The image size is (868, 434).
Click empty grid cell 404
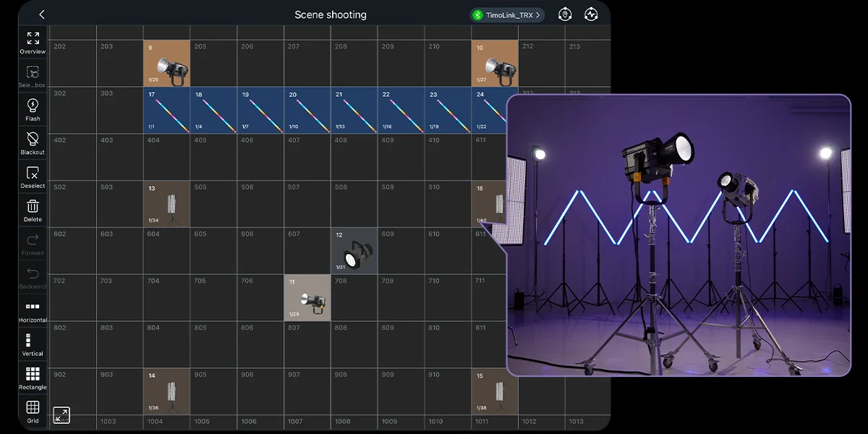coord(166,158)
